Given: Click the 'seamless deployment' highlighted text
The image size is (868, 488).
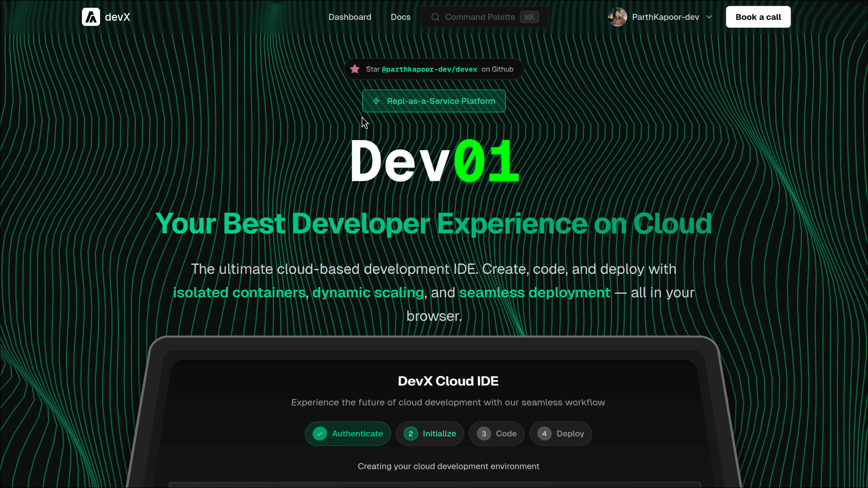Looking at the screenshot, I should click(535, 293).
